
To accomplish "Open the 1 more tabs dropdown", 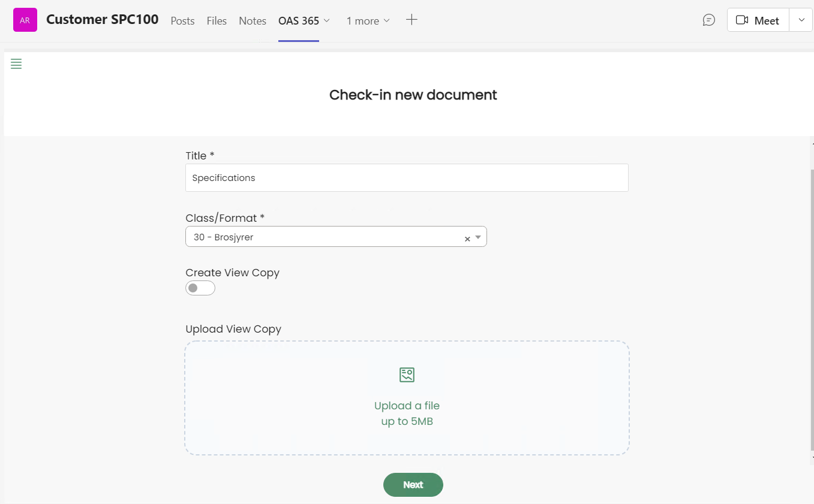I will 368,21.
